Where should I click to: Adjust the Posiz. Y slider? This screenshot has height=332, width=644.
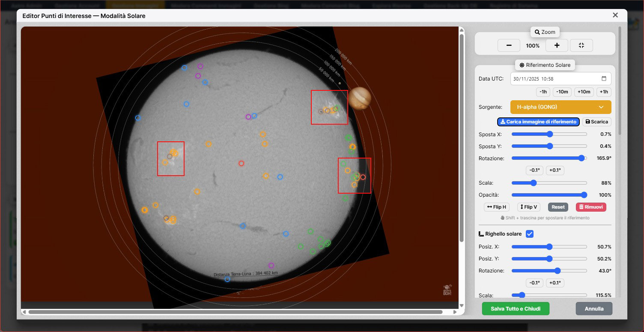point(549,259)
